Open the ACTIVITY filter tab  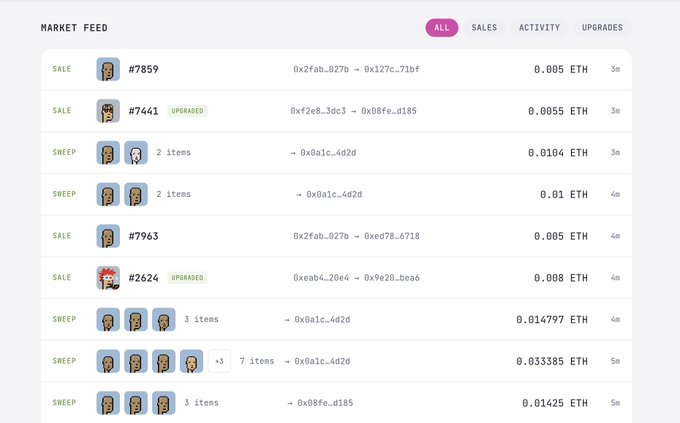(x=539, y=28)
